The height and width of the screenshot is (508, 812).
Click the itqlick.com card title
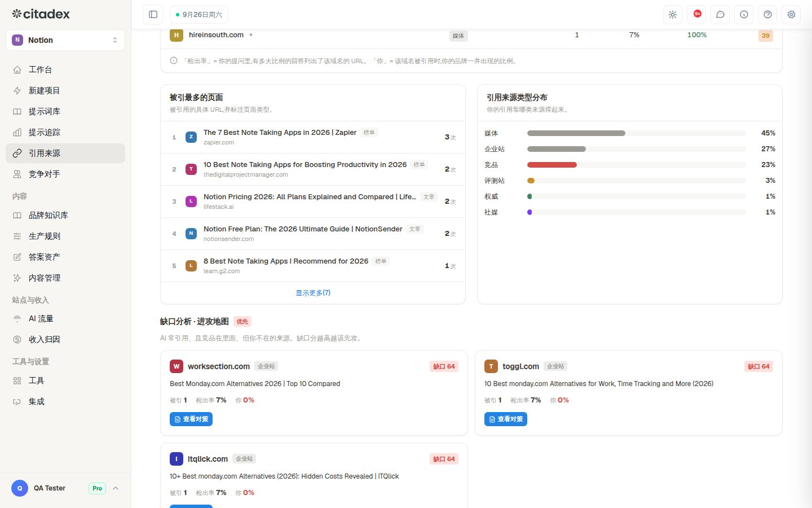point(208,459)
